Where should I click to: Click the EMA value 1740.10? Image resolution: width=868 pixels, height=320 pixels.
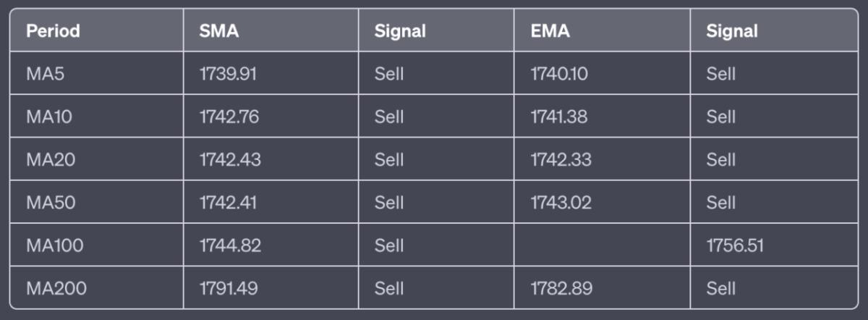pyautogui.click(x=558, y=74)
